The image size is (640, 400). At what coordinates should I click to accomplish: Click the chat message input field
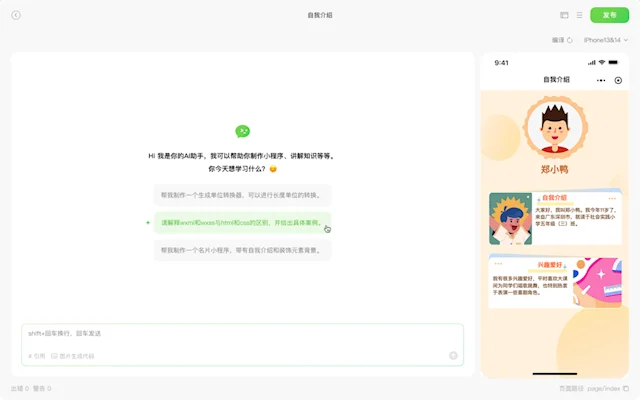click(x=242, y=337)
